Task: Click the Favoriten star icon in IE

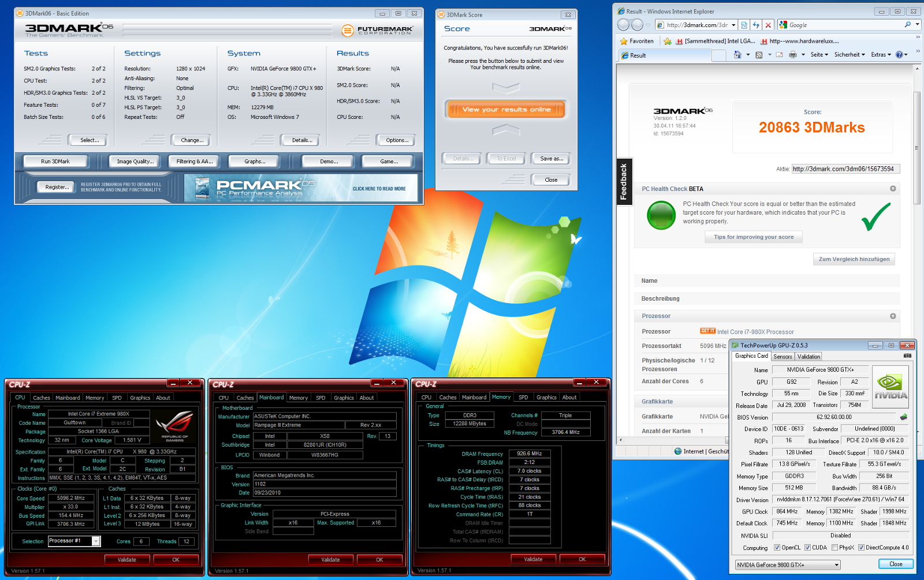Action: (x=624, y=41)
